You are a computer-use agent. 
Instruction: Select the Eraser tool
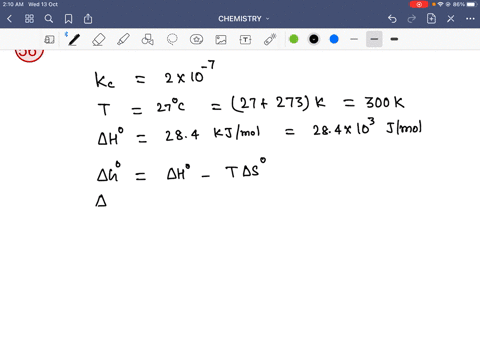(x=99, y=39)
